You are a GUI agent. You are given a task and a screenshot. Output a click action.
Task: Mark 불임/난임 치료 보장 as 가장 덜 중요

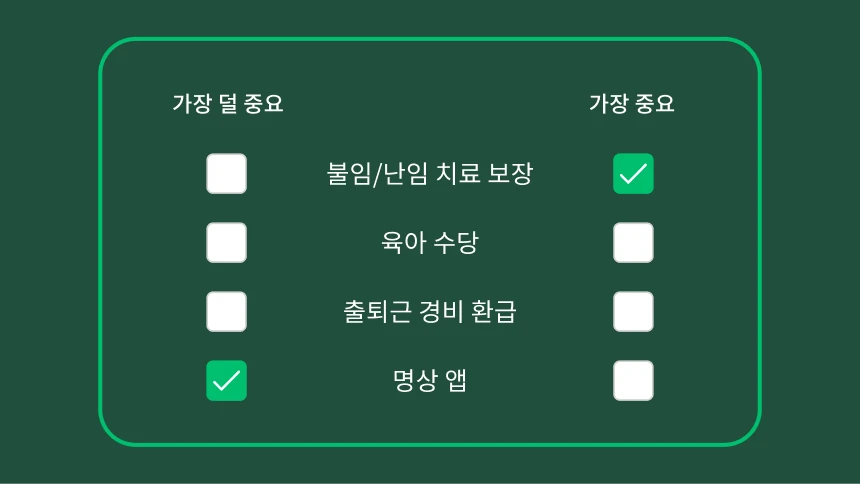tap(227, 174)
